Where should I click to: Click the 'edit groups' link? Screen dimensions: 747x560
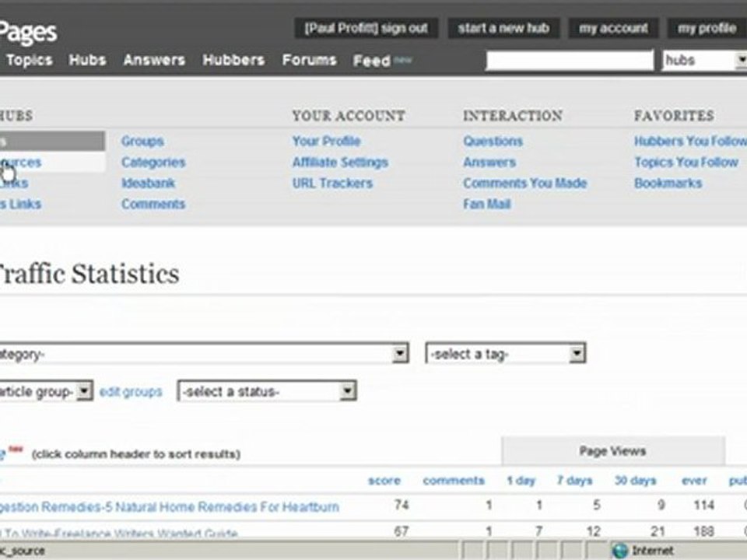(x=131, y=392)
